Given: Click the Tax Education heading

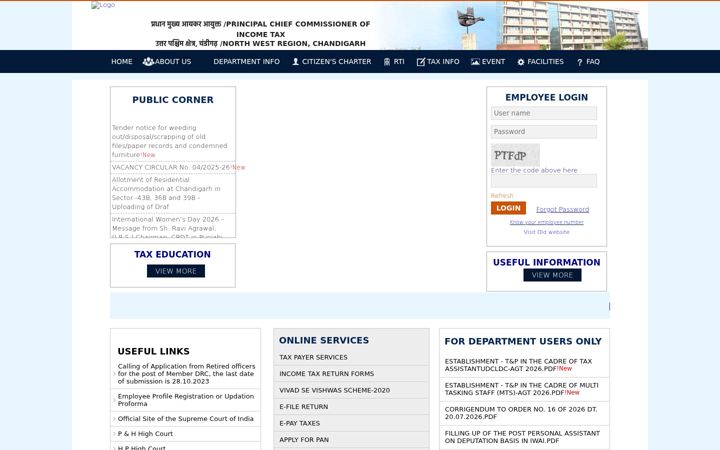Looking at the screenshot, I should (173, 254).
